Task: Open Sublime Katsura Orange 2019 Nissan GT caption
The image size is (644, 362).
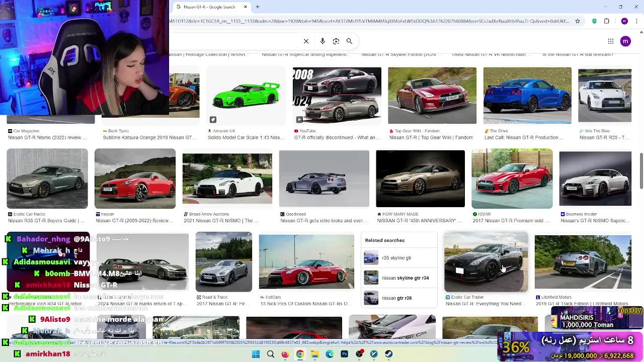Action: (150, 137)
